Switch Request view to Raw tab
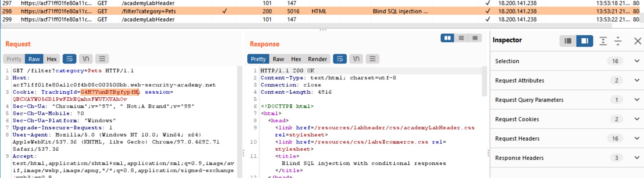Image resolution: width=644 pixels, height=178 pixels. [34, 59]
